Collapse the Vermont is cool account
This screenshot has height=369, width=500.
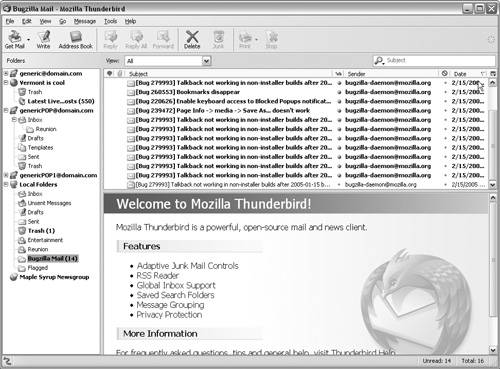[x=6, y=83]
